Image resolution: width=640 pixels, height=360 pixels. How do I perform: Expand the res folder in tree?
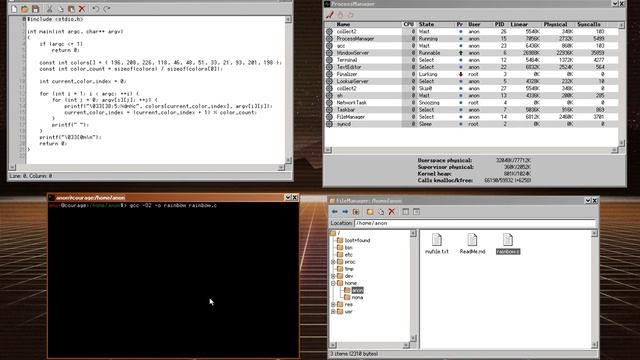pos(333,304)
